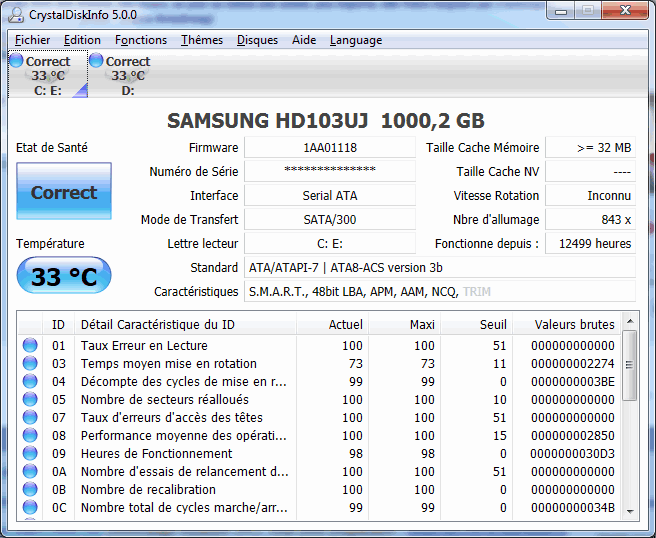Open the Fichier menu
Image resolution: width=656 pixels, height=538 pixels.
point(33,40)
